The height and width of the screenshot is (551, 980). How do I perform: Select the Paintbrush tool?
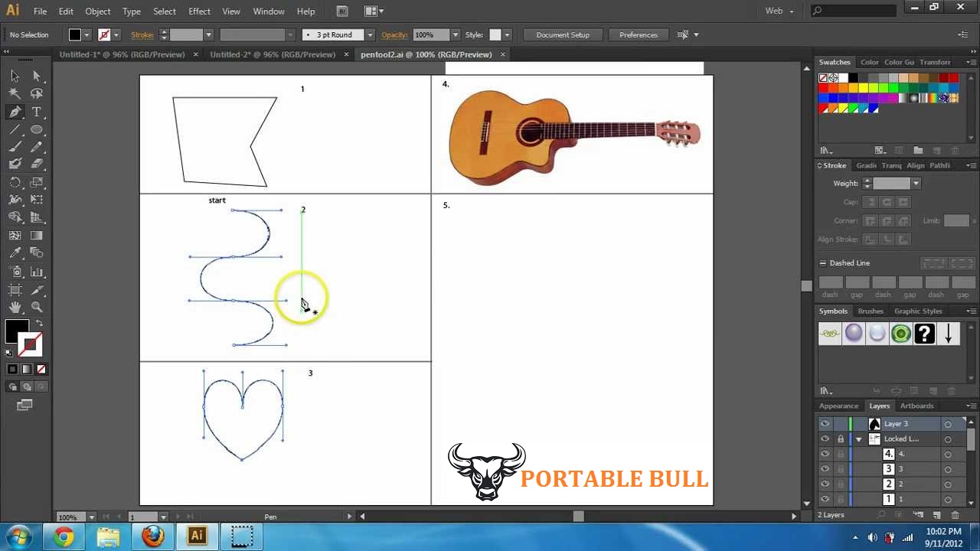click(15, 148)
